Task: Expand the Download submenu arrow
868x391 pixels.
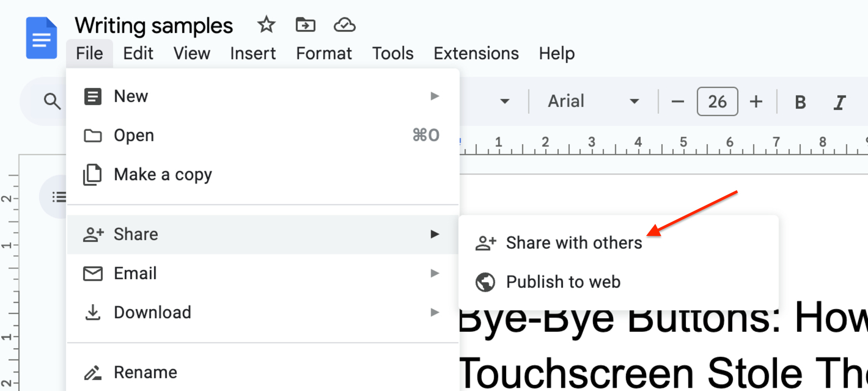Action: click(x=435, y=312)
